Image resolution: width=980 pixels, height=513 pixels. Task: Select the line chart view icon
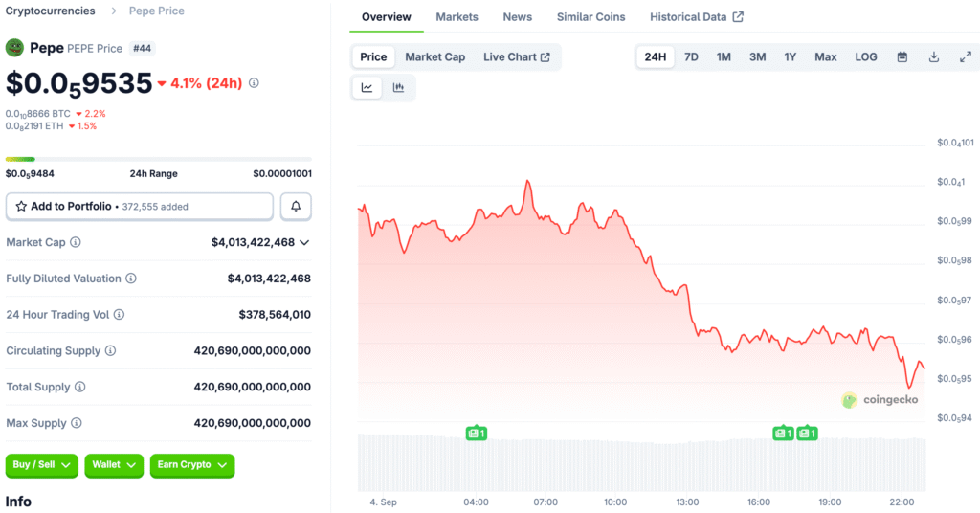(367, 87)
